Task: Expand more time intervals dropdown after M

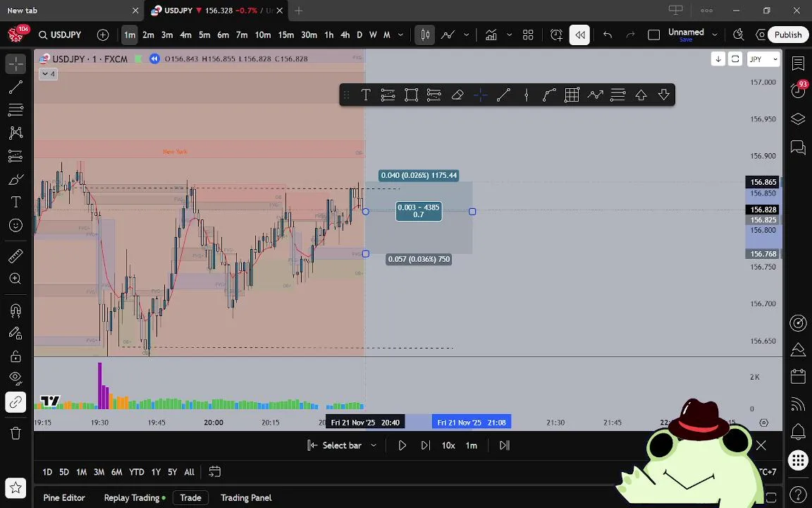Action: pos(400,35)
